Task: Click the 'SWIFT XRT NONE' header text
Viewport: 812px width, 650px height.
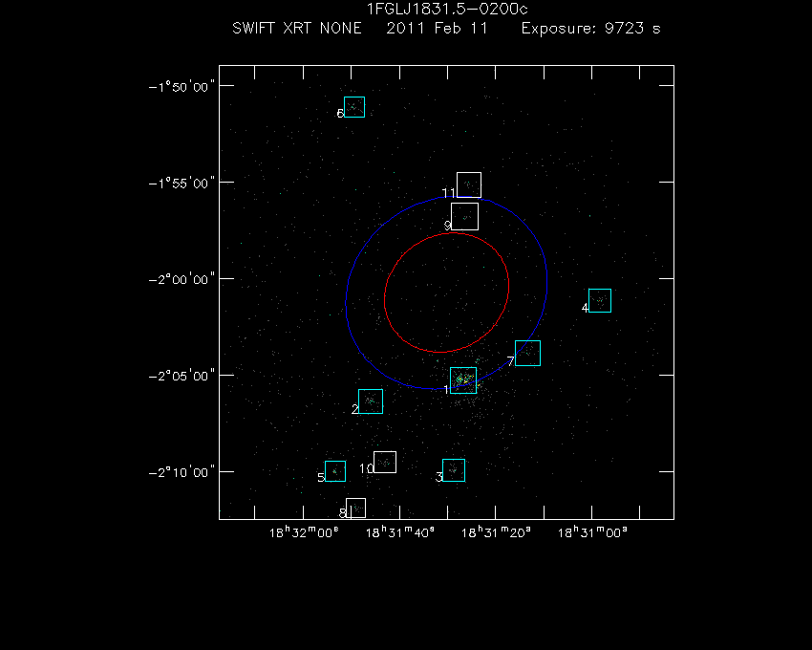Action: click(x=297, y=28)
